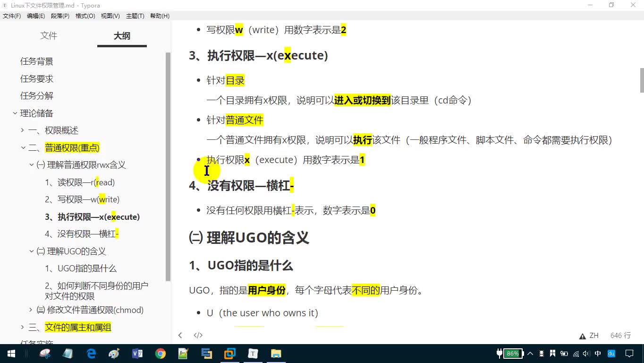
Task: Open the green notepad taskbar icon
Action: coord(184,354)
